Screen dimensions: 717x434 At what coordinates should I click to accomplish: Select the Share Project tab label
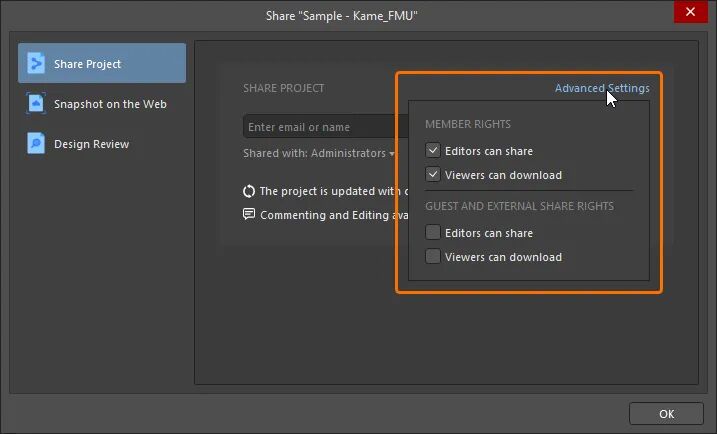tap(87, 64)
